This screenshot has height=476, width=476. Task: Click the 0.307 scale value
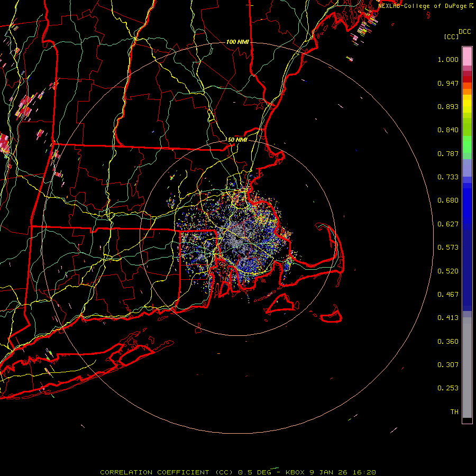click(448, 365)
